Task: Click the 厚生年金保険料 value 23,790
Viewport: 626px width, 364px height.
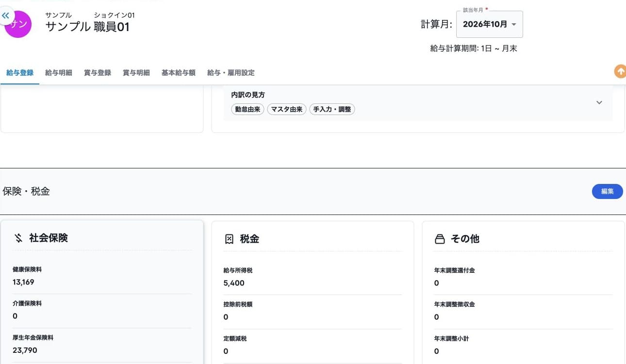Action: [25, 350]
